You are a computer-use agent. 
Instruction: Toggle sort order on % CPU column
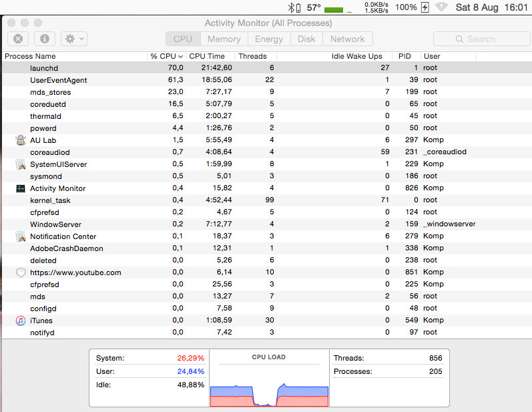[167, 56]
